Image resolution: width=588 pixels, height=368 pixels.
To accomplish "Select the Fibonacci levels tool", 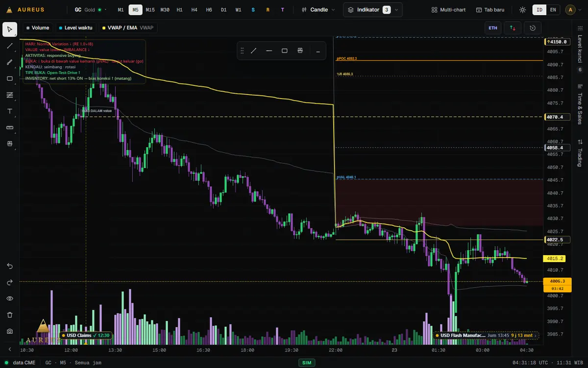I will [10, 95].
